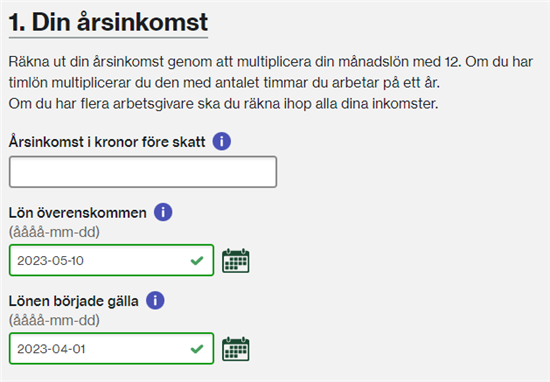Focus the empty Årsinkomst input field
This screenshot has width=550, height=382.
(143, 172)
